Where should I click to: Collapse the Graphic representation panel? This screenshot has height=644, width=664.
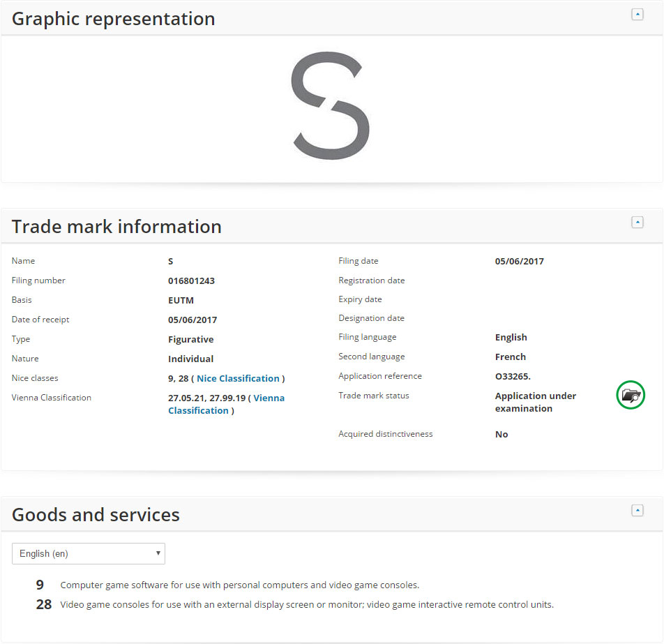click(x=637, y=15)
